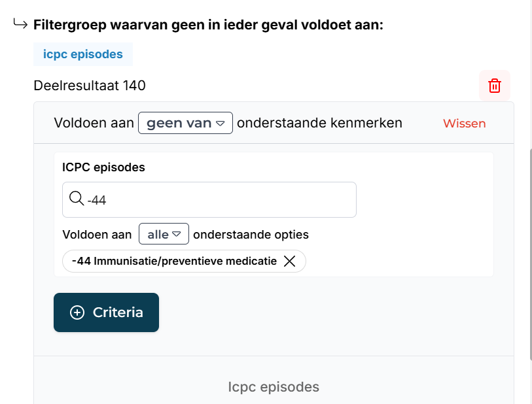The height and width of the screenshot is (404, 532).
Task: Click the chevron next to 'geen van'
Action: coord(221,124)
